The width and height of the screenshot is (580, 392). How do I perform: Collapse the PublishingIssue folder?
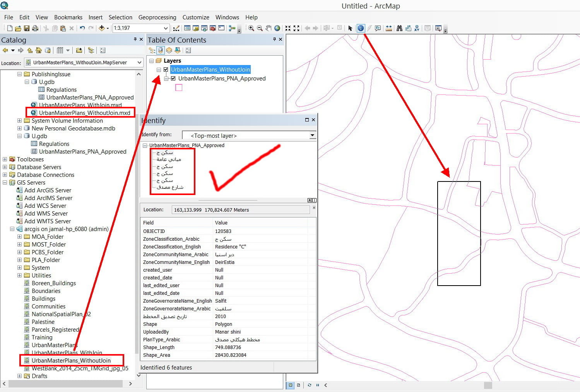pos(19,74)
